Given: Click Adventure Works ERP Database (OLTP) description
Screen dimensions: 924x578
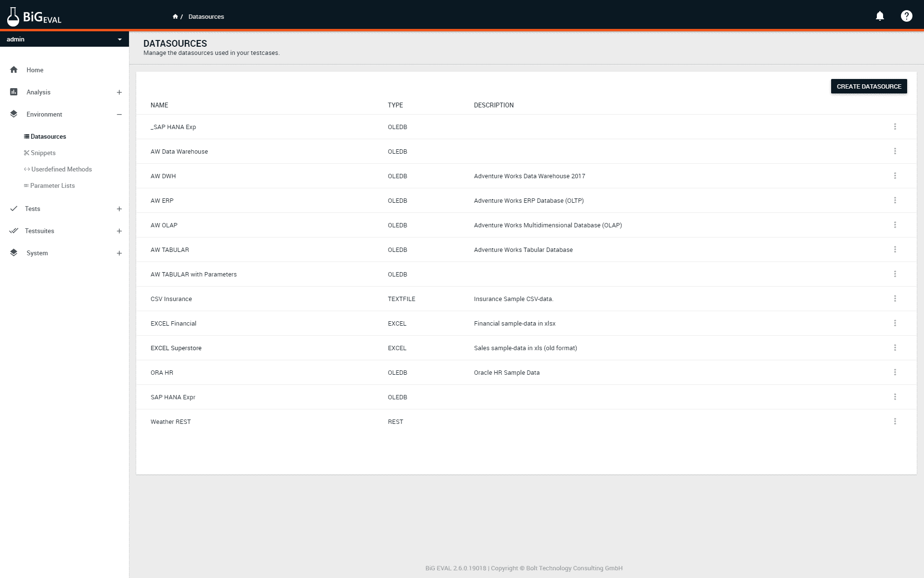Looking at the screenshot, I should coord(528,200).
